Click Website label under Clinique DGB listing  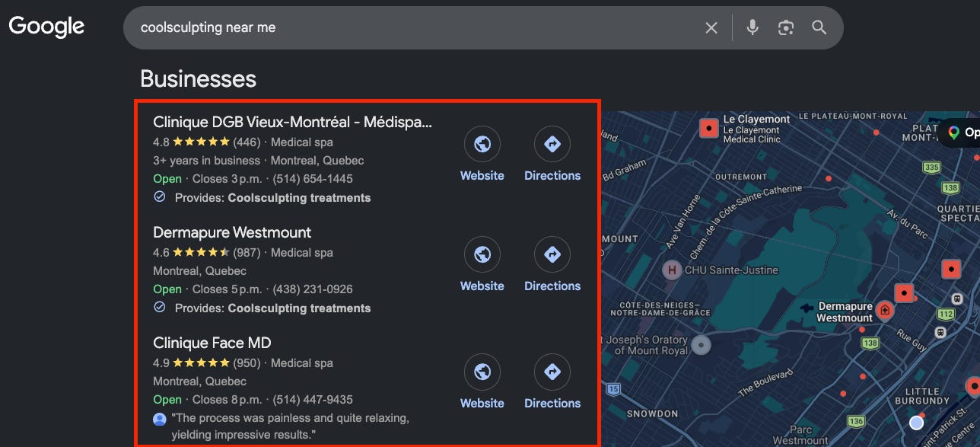click(x=482, y=175)
